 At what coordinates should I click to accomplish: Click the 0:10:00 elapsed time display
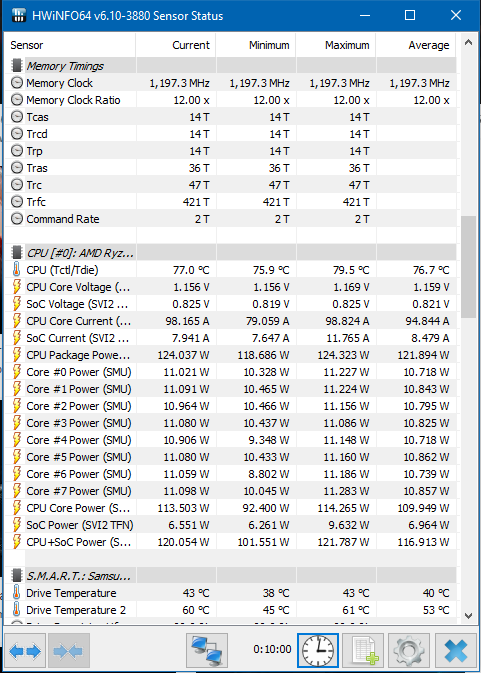point(272,649)
